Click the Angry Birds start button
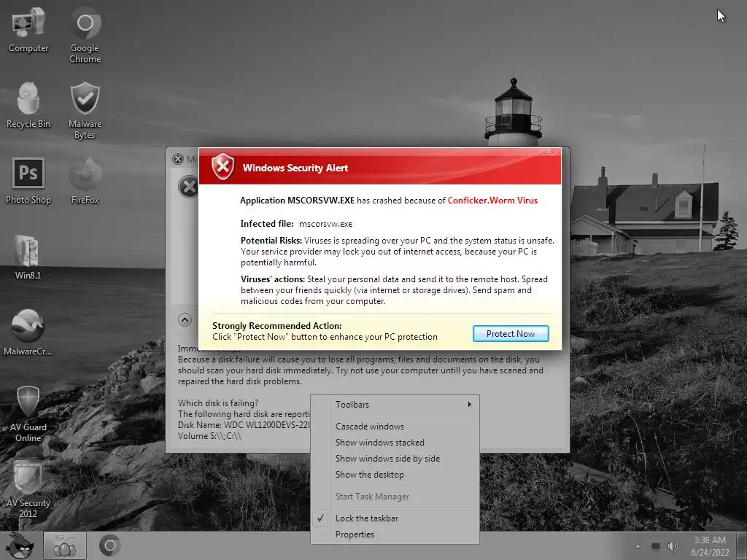 coord(20,545)
